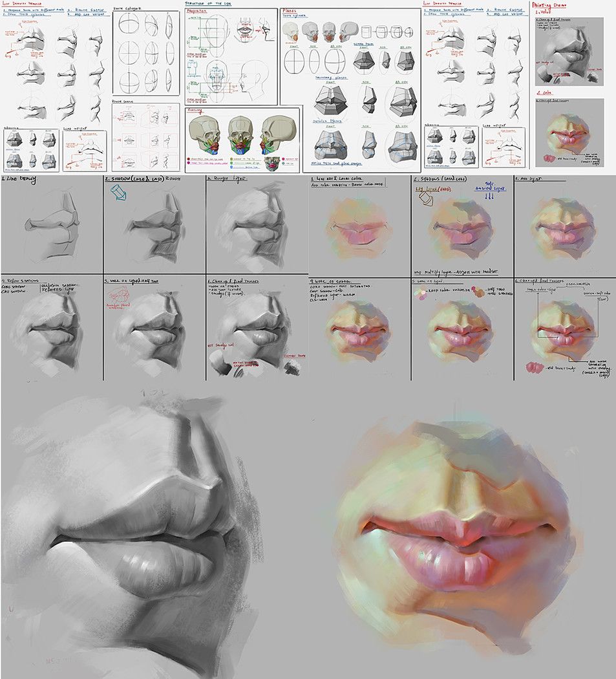Screen dimensions: 616x679
Task: Select the blue legend dot in Anatomy key
Action: coord(231,166)
